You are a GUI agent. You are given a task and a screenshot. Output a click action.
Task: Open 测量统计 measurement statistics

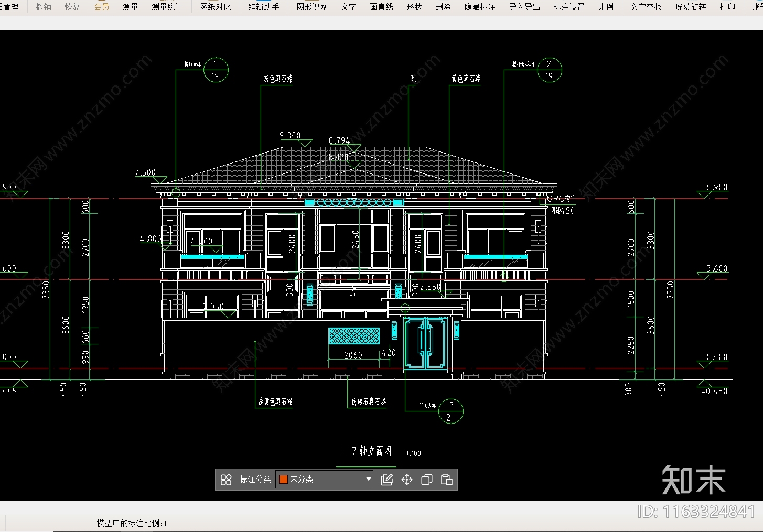pyautogui.click(x=167, y=7)
